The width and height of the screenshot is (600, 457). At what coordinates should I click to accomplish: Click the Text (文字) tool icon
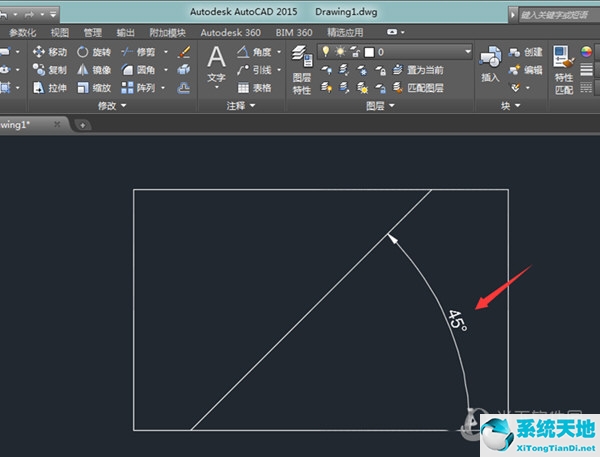tap(216, 59)
